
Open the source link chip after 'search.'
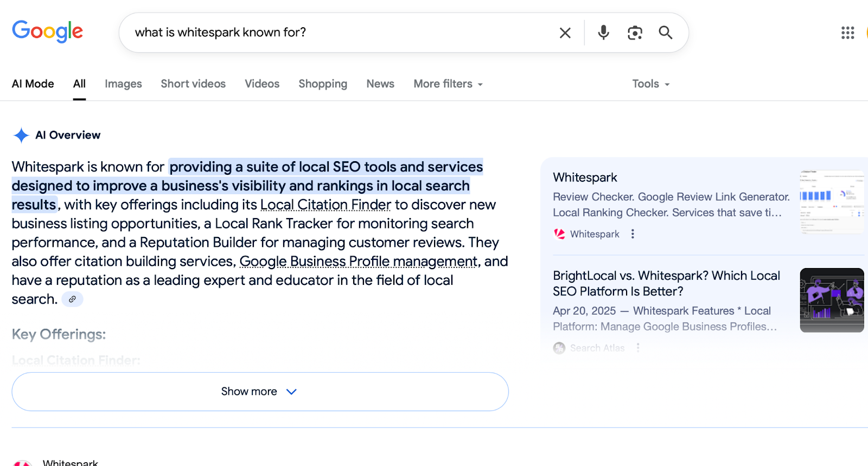tap(72, 299)
